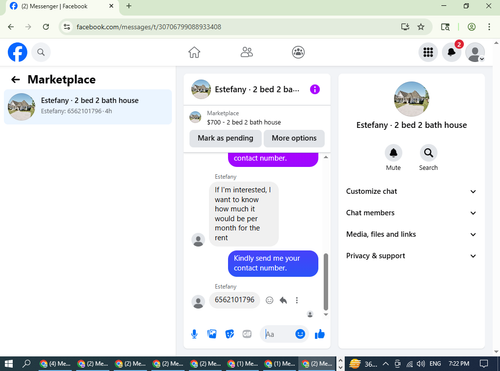
Task: Click the address bar URL
Action: point(149,27)
